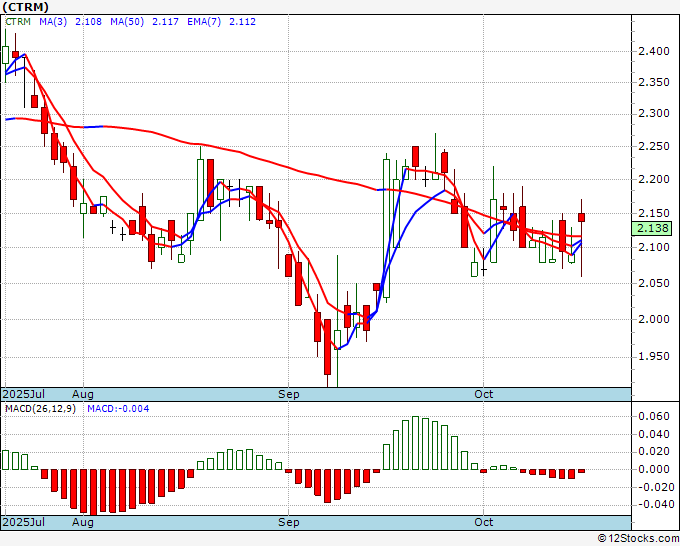Image resolution: width=680 pixels, height=546 pixels.
Task: Click the EMA(7) legend label
Action: click(204, 22)
